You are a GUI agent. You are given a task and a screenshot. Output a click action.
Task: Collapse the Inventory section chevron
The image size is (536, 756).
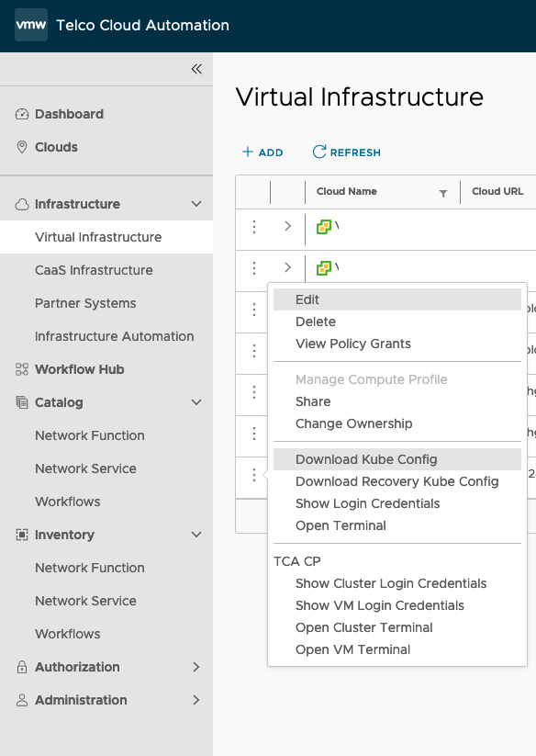196,535
